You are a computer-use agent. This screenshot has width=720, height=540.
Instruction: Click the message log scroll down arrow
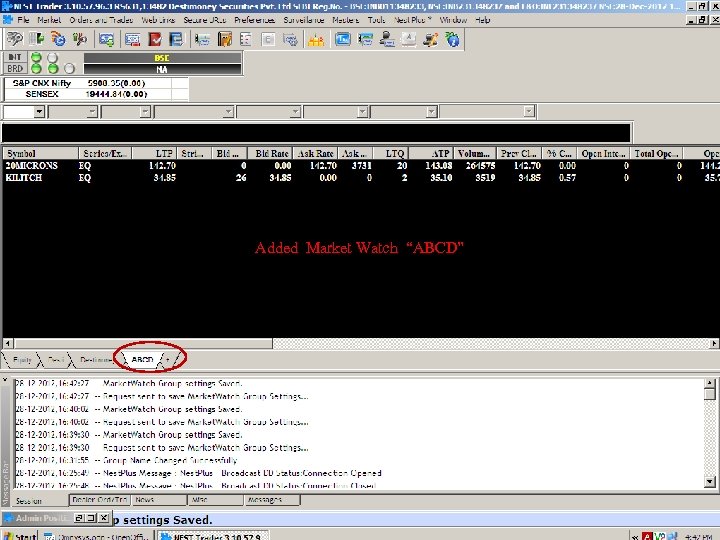pos(710,482)
